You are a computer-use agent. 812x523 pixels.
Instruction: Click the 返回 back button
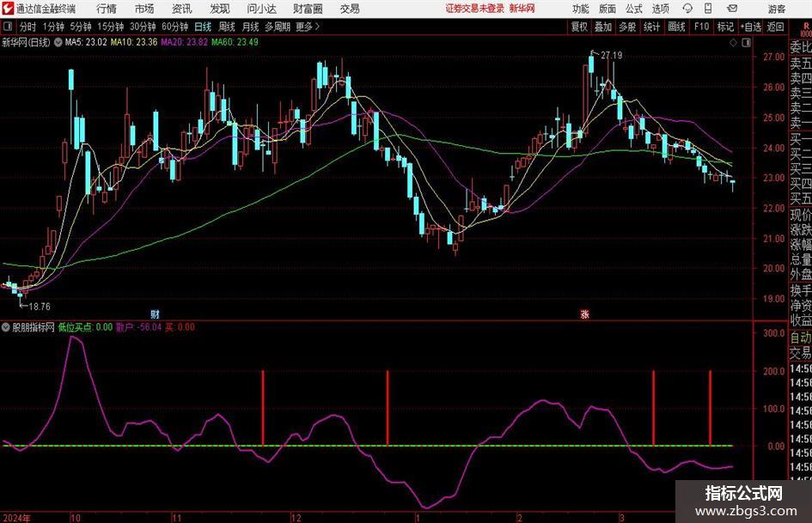tap(775, 27)
